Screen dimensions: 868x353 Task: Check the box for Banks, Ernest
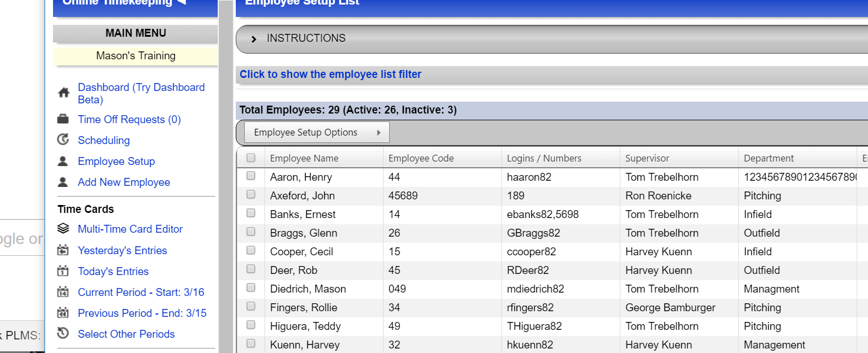(251, 213)
